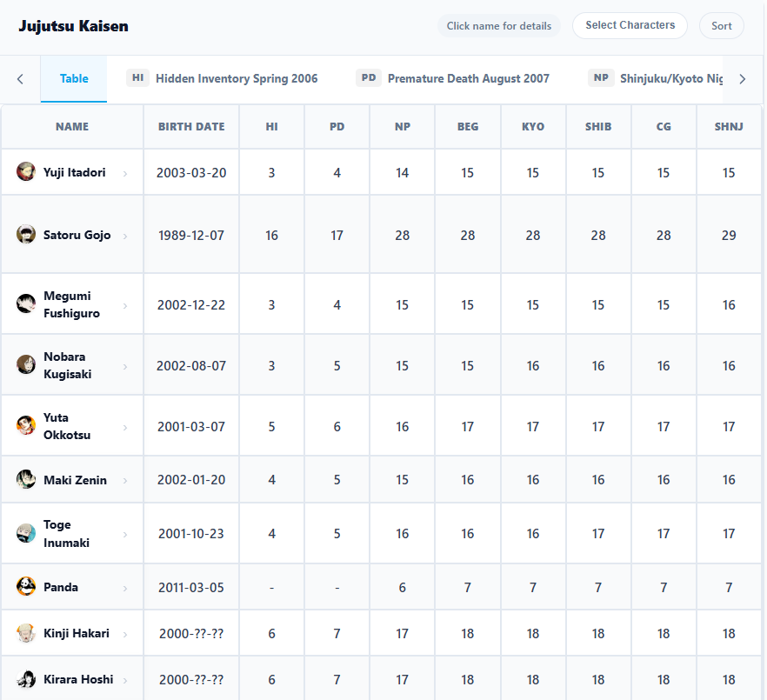Click the HI column header
Screen dimensions: 767x700
[x=271, y=127]
